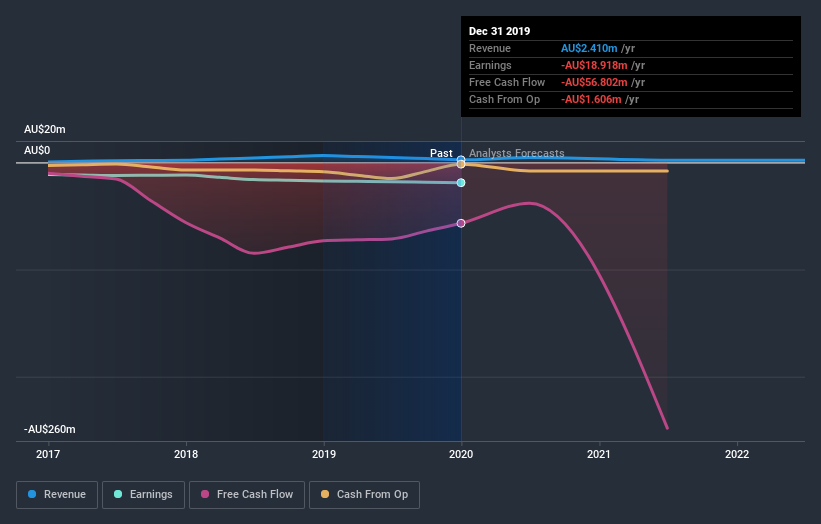Click the AU$2.410m revenue value in tooltip
The width and height of the screenshot is (821, 524).
pos(589,49)
